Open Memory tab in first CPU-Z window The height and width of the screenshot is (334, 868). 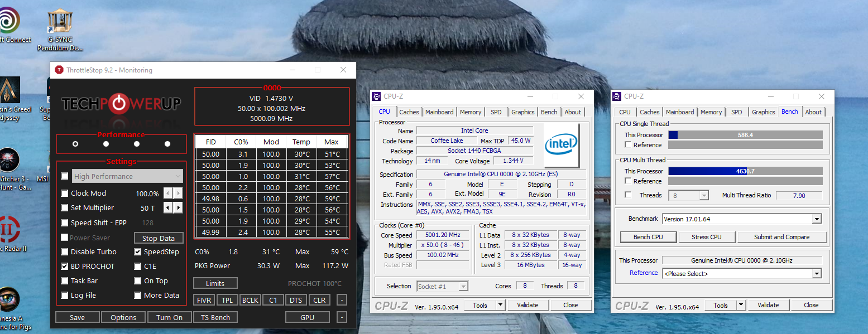[471, 112]
